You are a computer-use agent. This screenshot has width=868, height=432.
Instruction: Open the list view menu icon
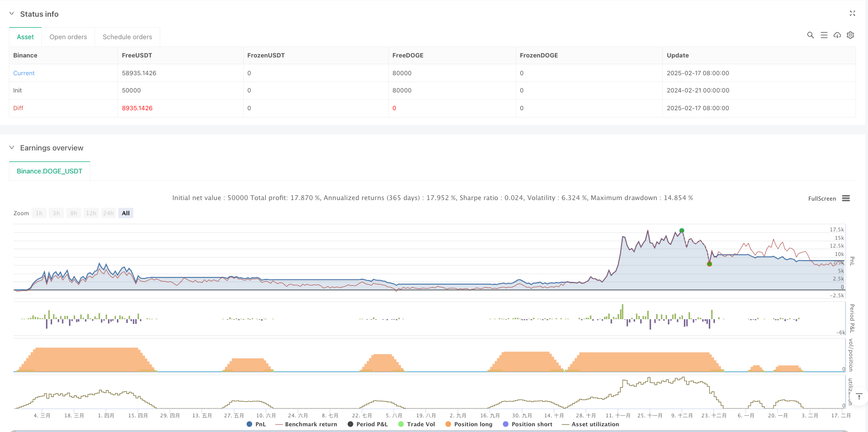(x=824, y=35)
